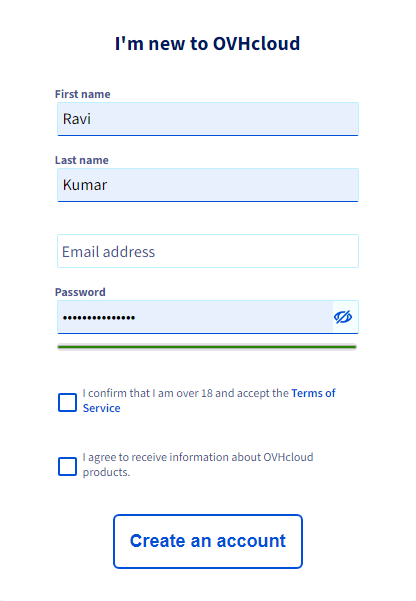Tick the over 18 confirmation checkbox
This screenshot has height=601, width=416.
[67, 402]
